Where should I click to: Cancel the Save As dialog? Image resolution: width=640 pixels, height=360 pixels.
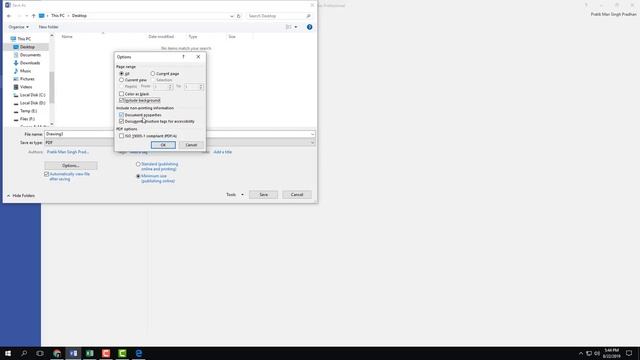297,195
